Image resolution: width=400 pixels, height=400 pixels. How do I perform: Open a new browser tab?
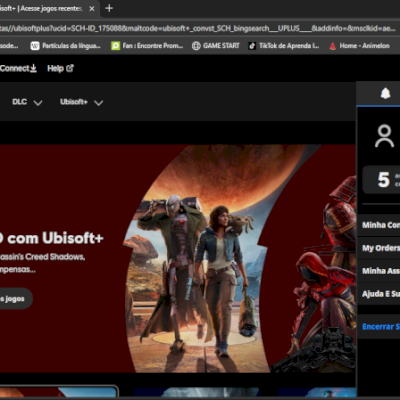[x=109, y=8]
